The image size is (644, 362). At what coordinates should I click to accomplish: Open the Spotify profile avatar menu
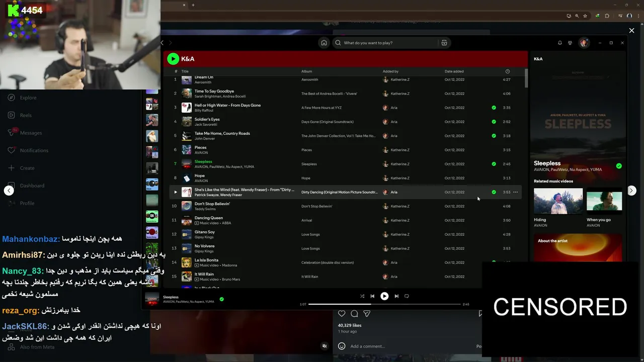click(584, 43)
